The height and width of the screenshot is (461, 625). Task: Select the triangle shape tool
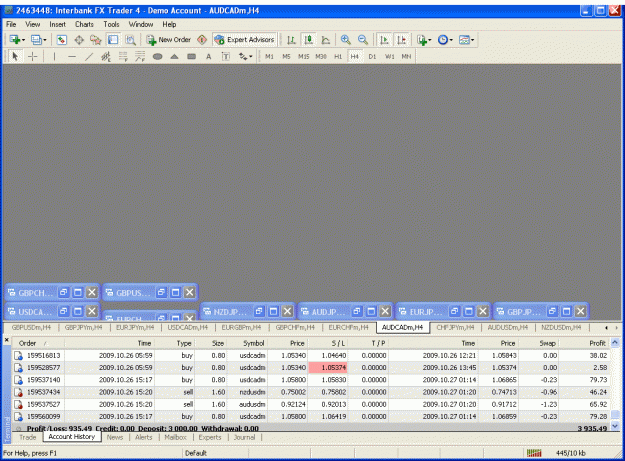pyautogui.click(x=174, y=57)
